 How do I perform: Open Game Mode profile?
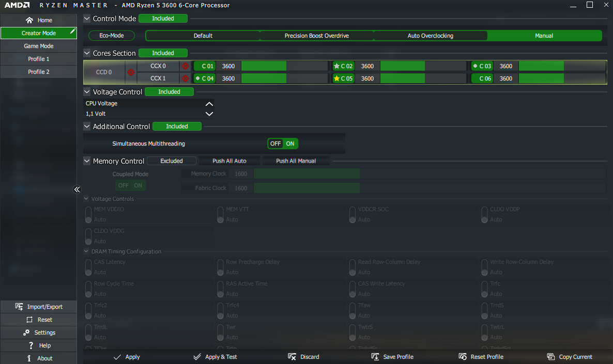[x=39, y=46]
